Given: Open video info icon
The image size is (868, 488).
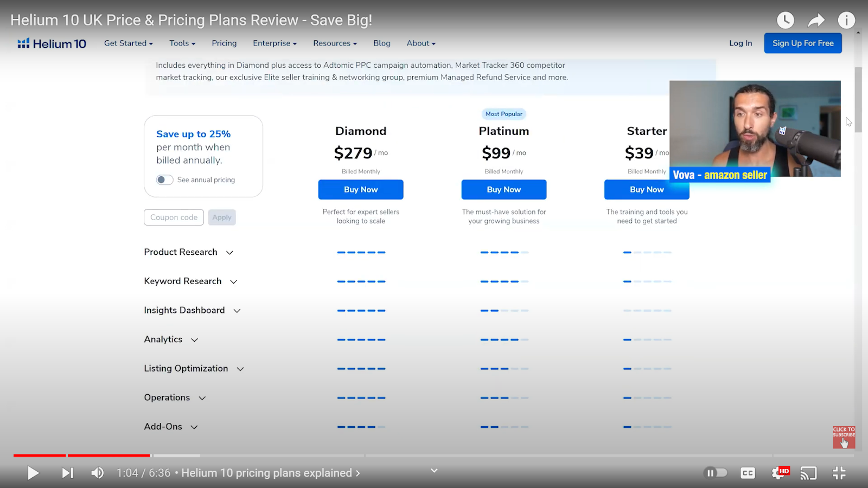Looking at the screenshot, I should [846, 21].
